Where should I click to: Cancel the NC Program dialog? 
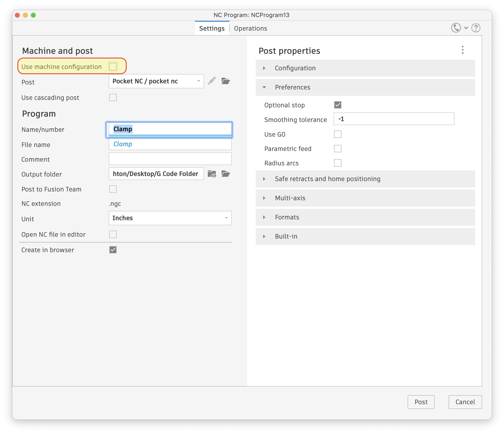465,402
